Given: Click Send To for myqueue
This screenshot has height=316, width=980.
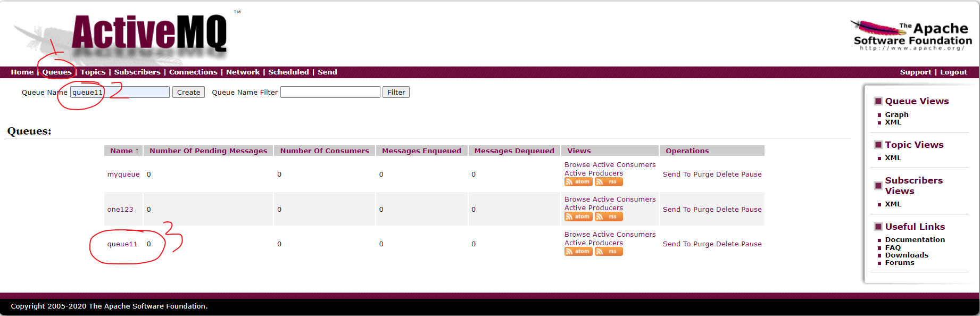Looking at the screenshot, I should (x=677, y=174).
